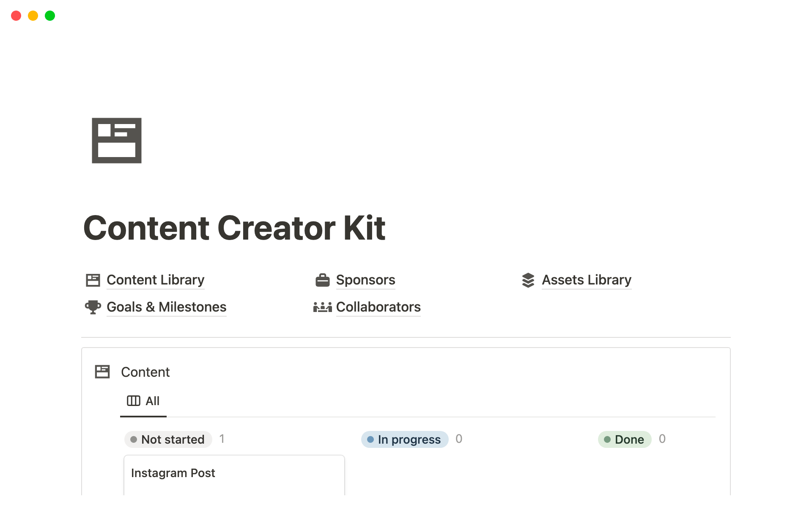Click the Collaborators people icon
Viewport: 812px width, 508px height.
[322, 307]
